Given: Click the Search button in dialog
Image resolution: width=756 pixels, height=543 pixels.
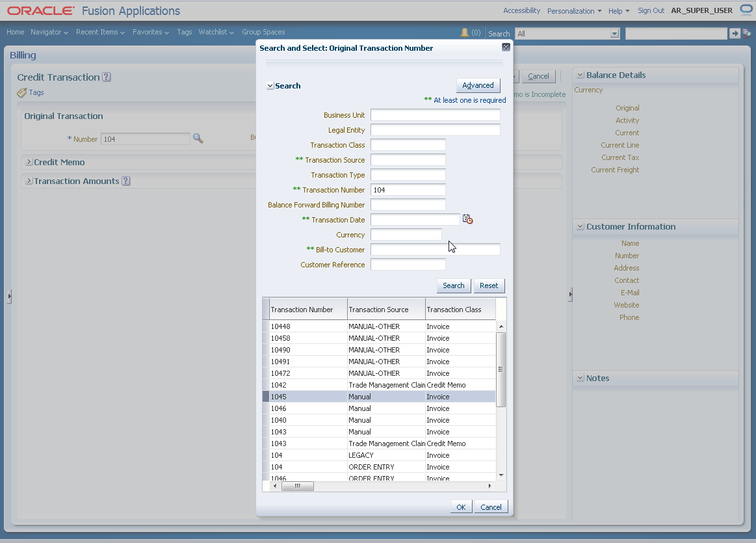Looking at the screenshot, I should point(453,285).
